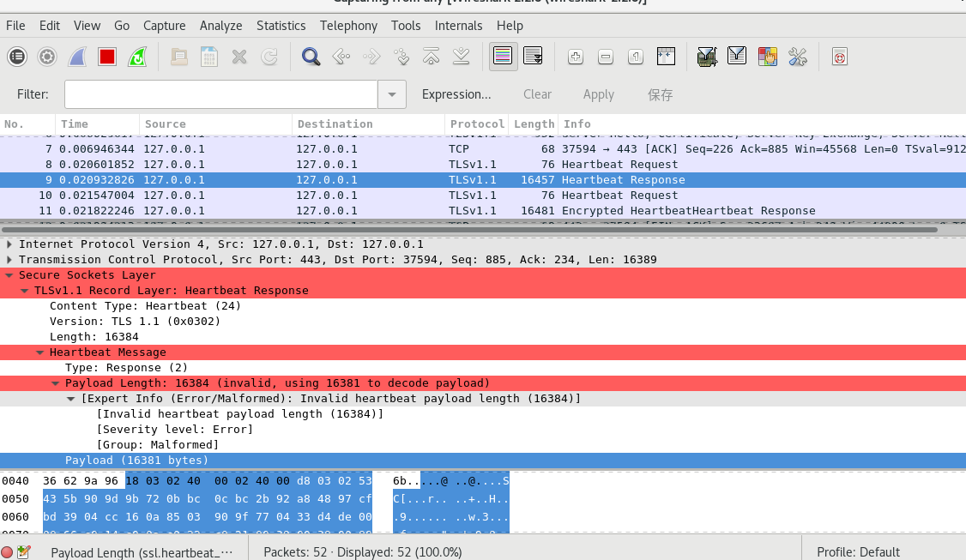This screenshot has width=966, height=560.
Task: Toggle auto scroll in live capture
Action: point(533,57)
